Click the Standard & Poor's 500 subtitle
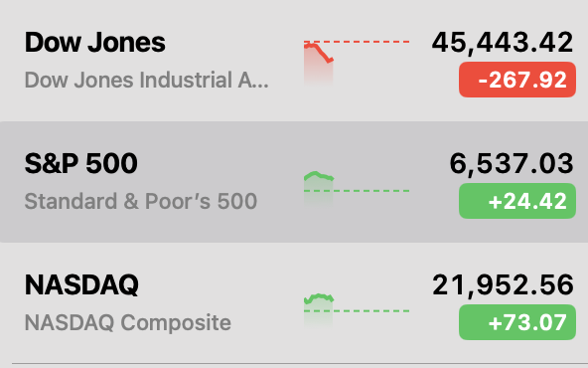Screen dimensions: 588x368 pos(141,201)
